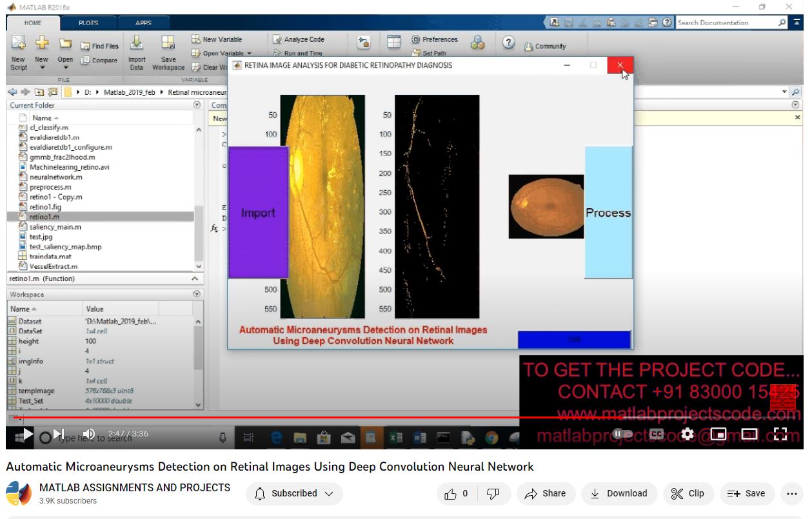Toggle closed captions on the video

(x=657, y=434)
